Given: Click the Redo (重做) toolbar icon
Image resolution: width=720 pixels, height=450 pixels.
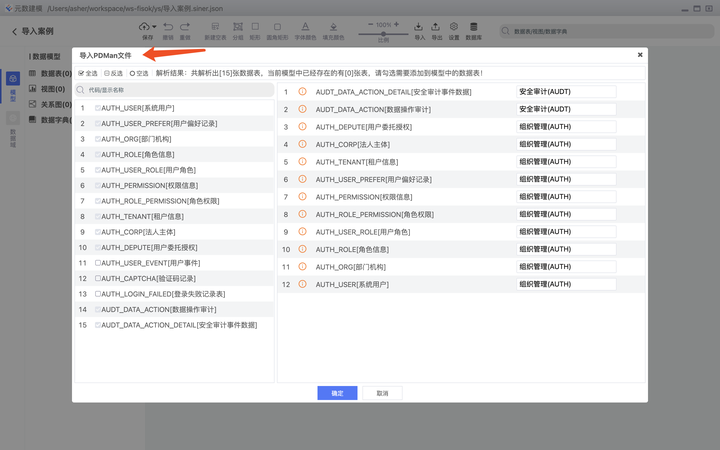Looking at the screenshot, I should 185,27.
